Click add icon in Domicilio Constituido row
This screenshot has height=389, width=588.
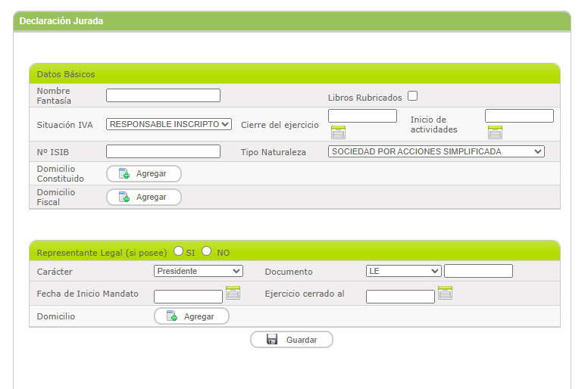(x=124, y=173)
